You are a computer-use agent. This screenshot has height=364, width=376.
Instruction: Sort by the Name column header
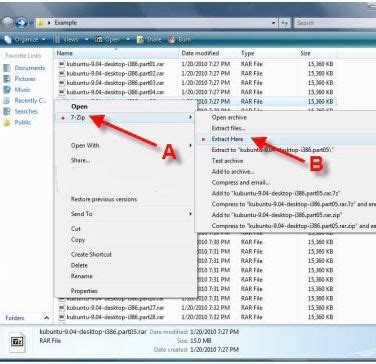click(116, 53)
